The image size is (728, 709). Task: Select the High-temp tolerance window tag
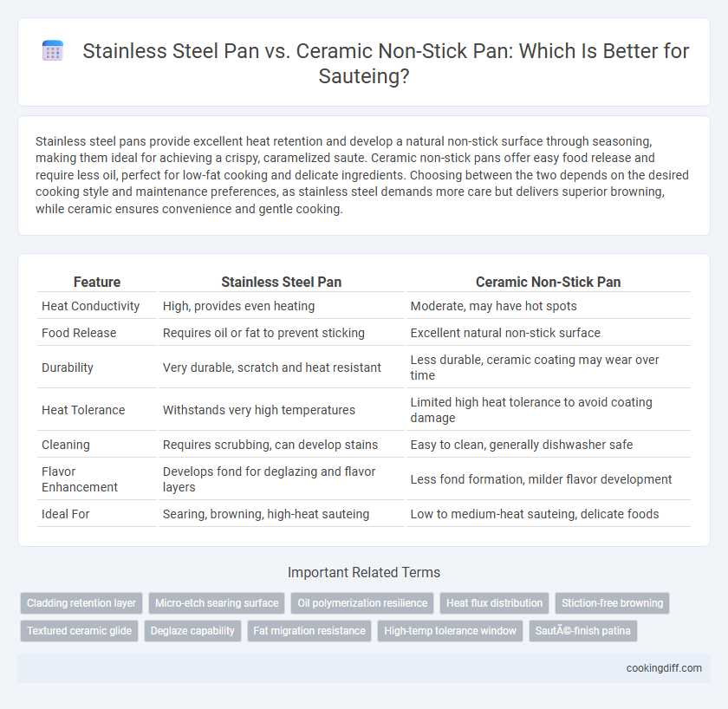(x=450, y=630)
